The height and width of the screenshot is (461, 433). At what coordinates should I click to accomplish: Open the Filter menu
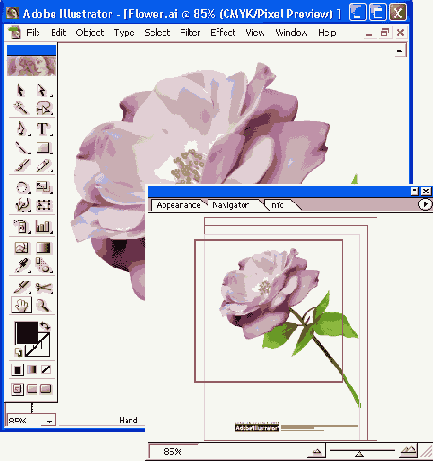click(x=190, y=33)
